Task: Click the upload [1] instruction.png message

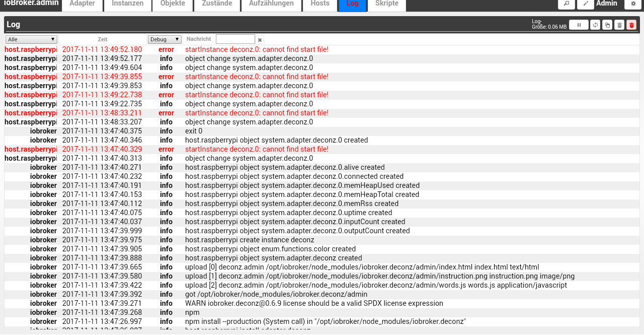Action: 380,276
